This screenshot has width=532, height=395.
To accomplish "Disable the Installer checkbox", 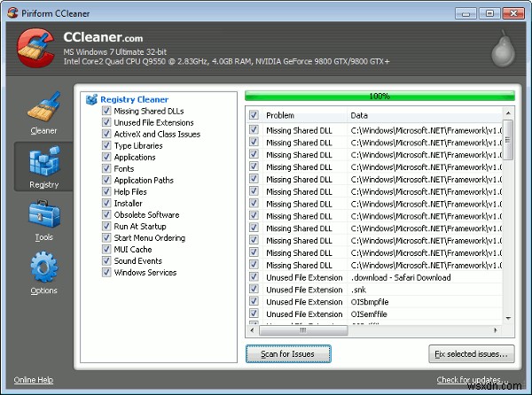I will click(x=106, y=203).
